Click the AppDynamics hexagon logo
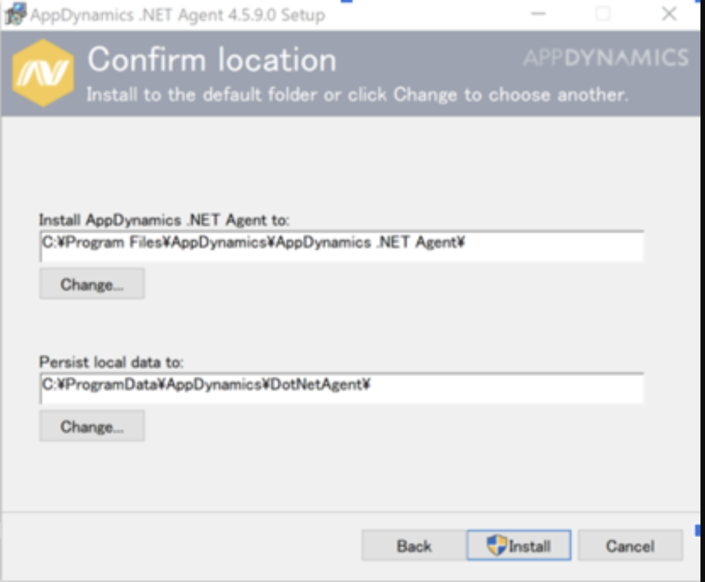 point(43,73)
